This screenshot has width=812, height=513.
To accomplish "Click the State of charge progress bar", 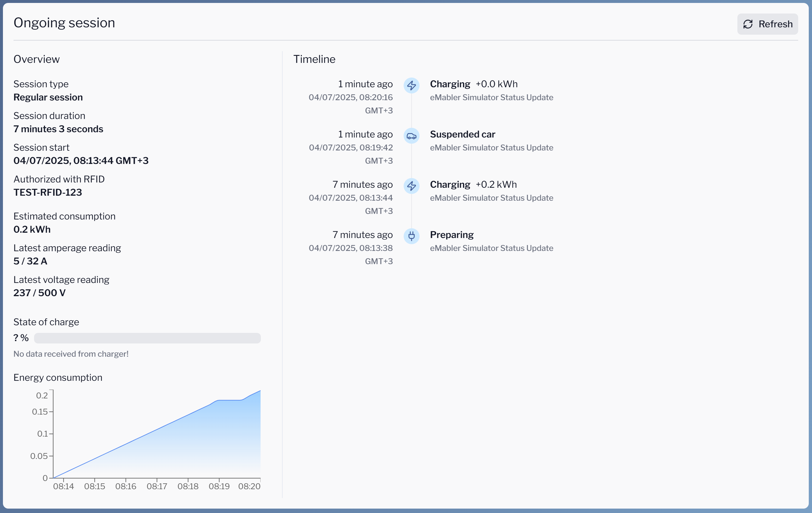I will tap(147, 338).
